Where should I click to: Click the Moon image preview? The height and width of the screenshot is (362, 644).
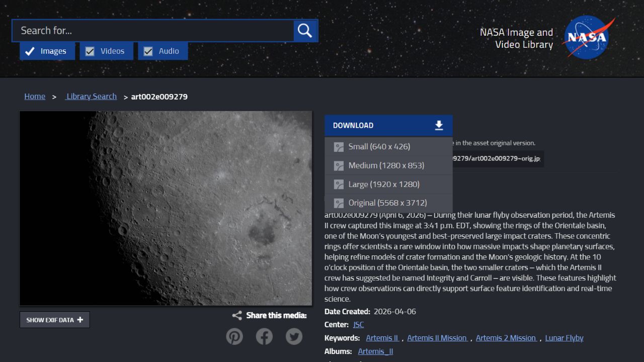point(166,208)
